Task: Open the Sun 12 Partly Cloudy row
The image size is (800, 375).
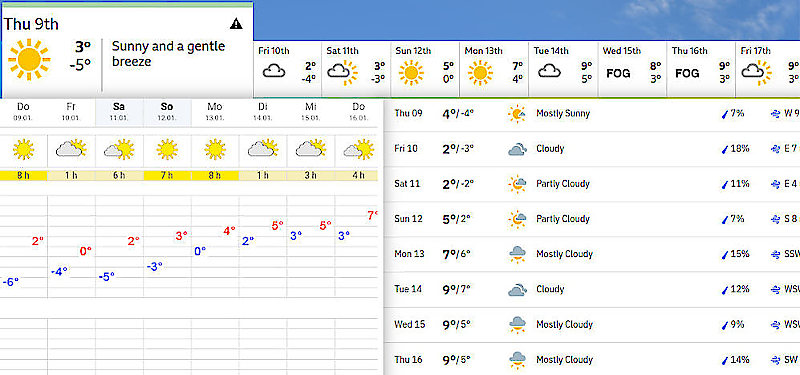Action: coord(592,219)
